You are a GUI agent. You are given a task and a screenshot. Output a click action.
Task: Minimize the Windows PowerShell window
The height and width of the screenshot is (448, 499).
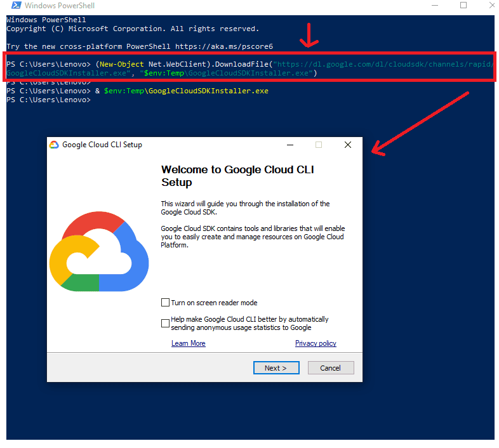(x=434, y=6)
